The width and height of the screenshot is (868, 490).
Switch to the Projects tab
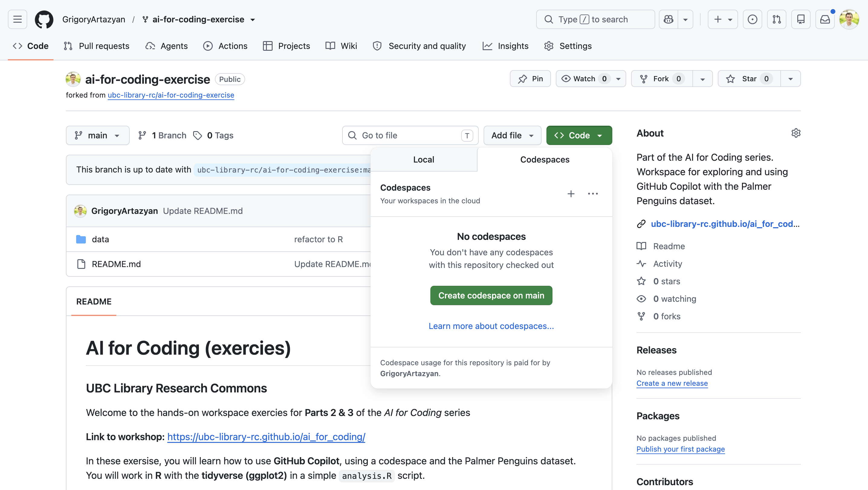coord(287,46)
